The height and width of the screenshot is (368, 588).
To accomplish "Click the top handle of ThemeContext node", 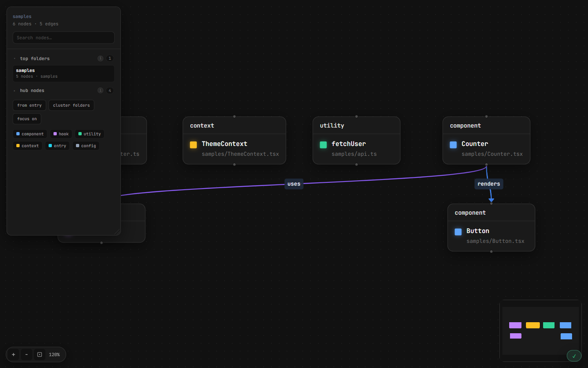I will [x=234, y=117].
